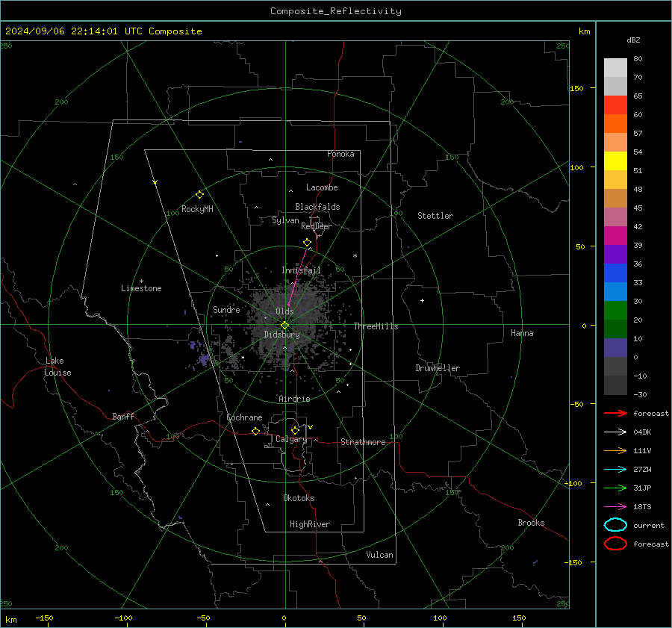Click the 33 dBZ blue color swatch
This screenshot has height=628, width=672.
tap(615, 273)
